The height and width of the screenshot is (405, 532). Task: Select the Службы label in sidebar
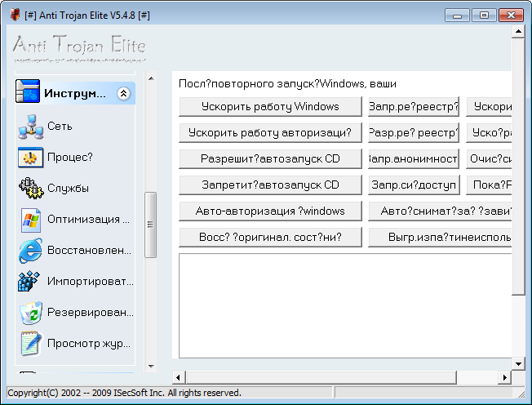click(x=69, y=188)
